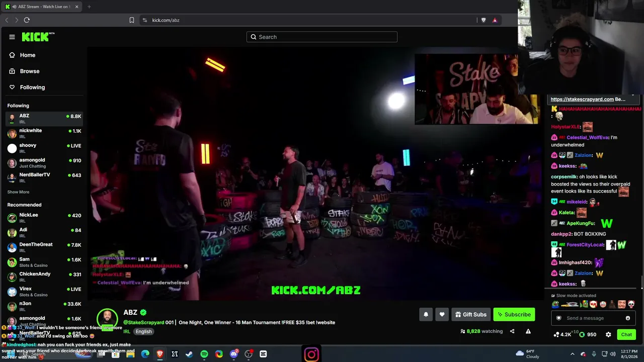This screenshot has width=644, height=362.
Task: Bookmark this page with the bookmark icon
Action: 132,20
